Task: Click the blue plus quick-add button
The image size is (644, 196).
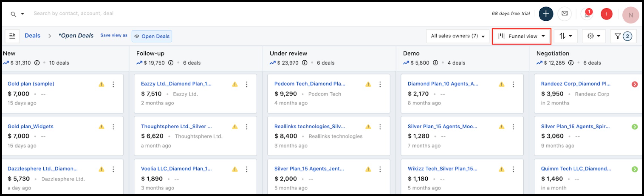Action: [x=546, y=14]
